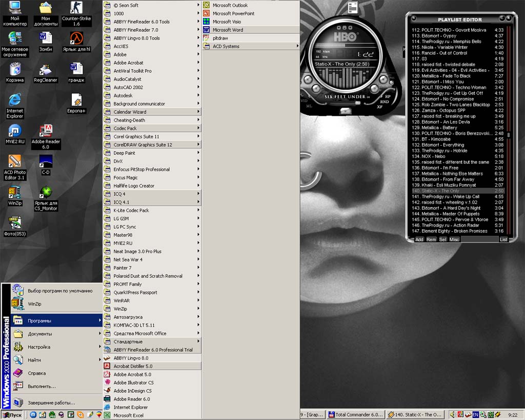Image resolution: width=525 pixels, height=420 pixels.
Task: Toggle RND shuffle in the Winamp player
Action: [385, 102]
